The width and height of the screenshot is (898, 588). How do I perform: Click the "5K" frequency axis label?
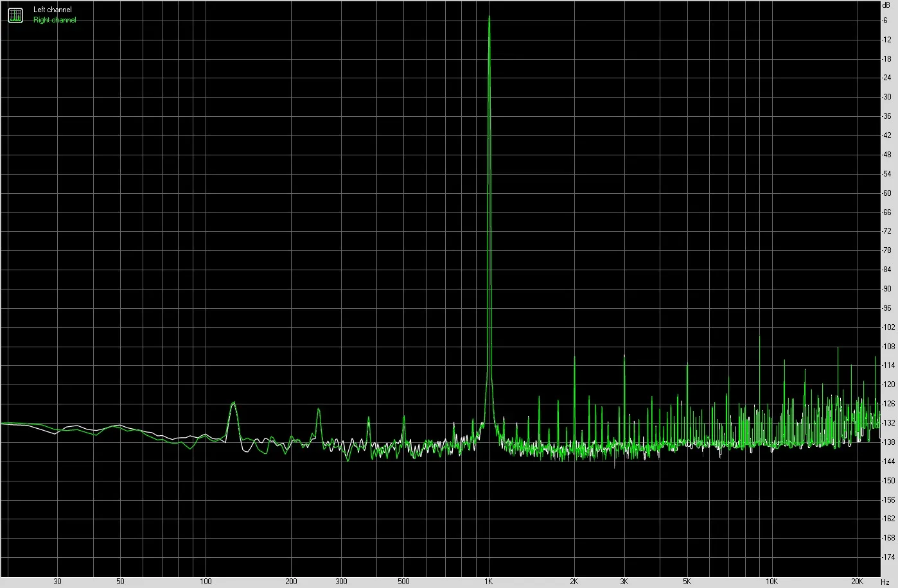(x=687, y=582)
